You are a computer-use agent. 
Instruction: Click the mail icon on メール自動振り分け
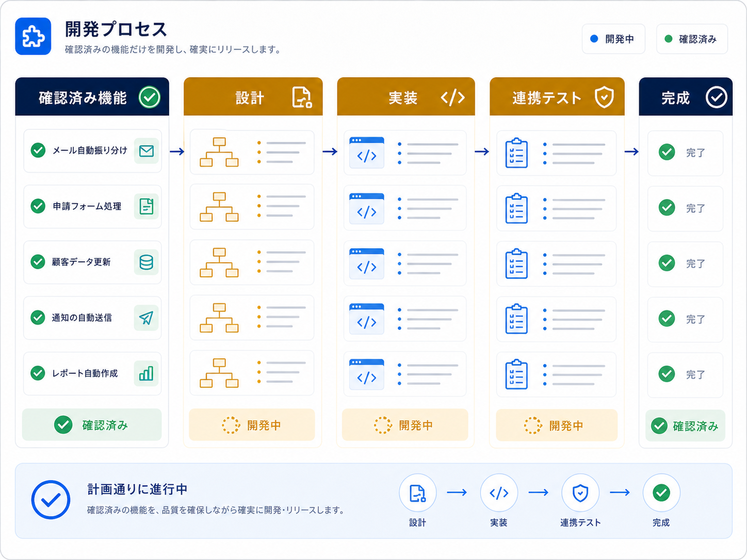147,151
